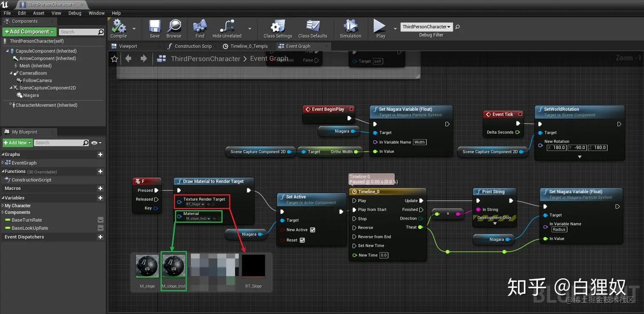Viewport: 644px width, 314px height.
Task: Open the Window menu
Action: (x=97, y=13)
